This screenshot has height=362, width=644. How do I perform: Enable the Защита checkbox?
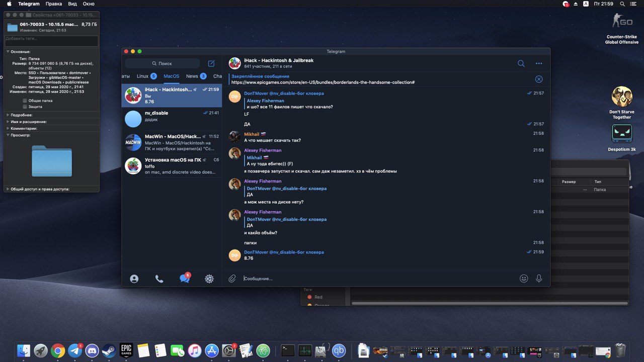(25, 107)
